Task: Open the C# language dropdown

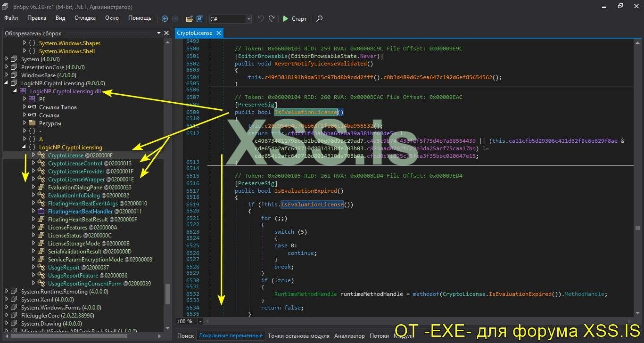Action: tap(248, 19)
